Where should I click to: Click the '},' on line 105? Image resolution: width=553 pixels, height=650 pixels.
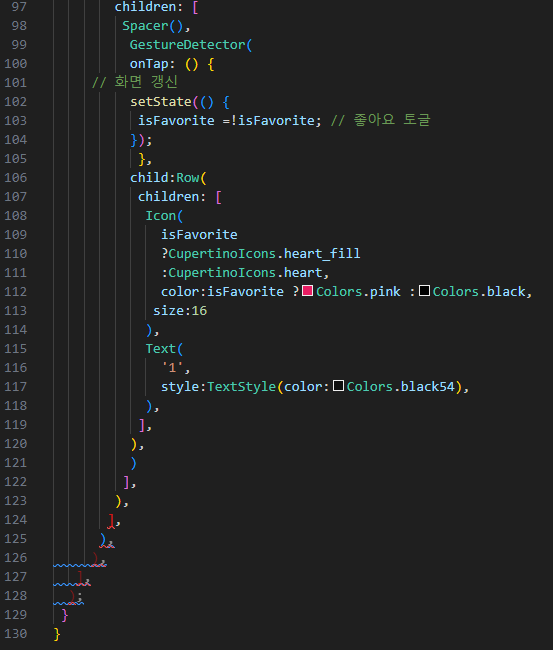pyautogui.click(x=145, y=159)
